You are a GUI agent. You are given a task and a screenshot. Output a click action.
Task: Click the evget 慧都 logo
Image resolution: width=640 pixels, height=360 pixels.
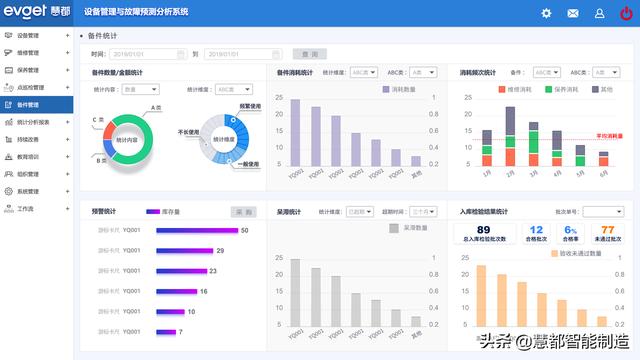(37, 11)
